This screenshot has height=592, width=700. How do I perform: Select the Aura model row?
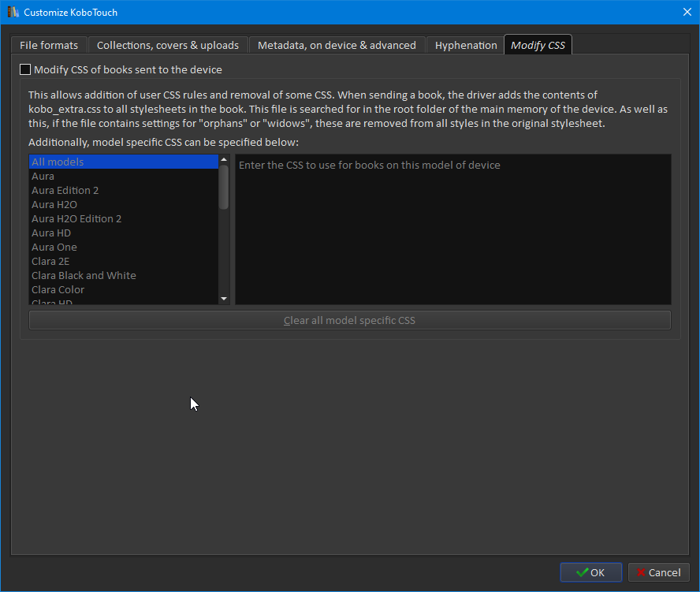[x=124, y=176]
